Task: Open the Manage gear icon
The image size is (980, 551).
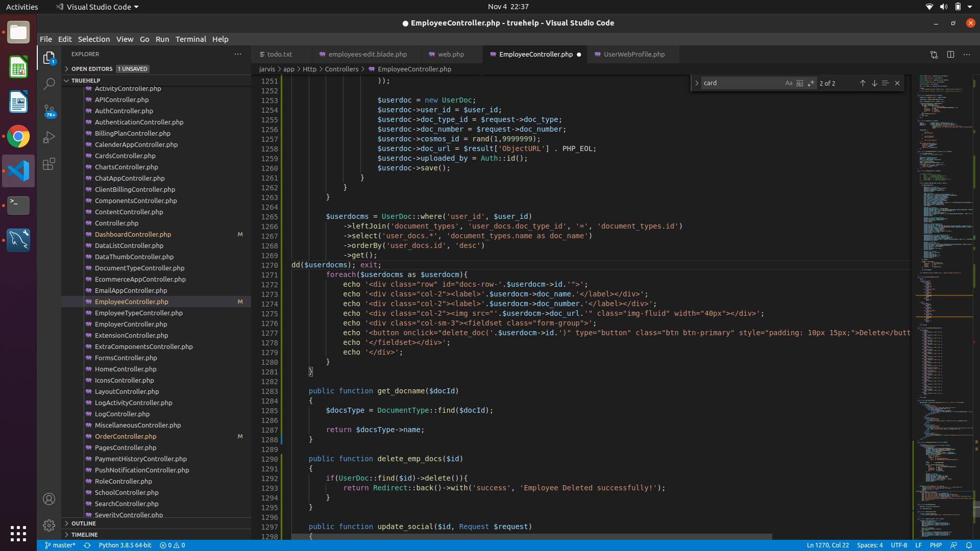Action: pyautogui.click(x=49, y=525)
